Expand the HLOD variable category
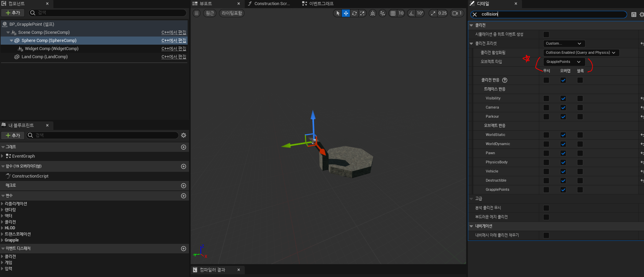The height and width of the screenshot is (277, 644). pos(2,228)
